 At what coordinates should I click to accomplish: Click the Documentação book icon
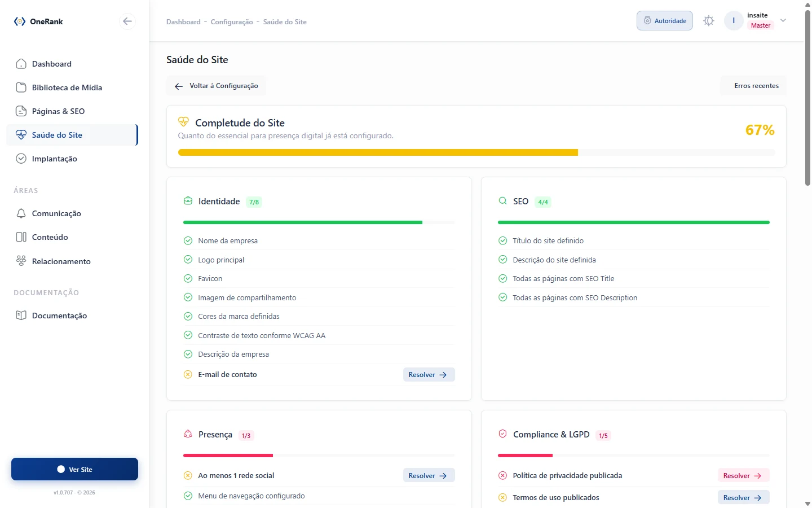(x=21, y=316)
